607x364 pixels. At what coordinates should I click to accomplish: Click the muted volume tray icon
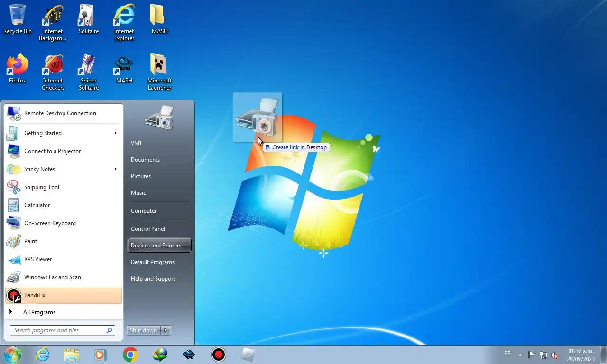(x=555, y=355)
